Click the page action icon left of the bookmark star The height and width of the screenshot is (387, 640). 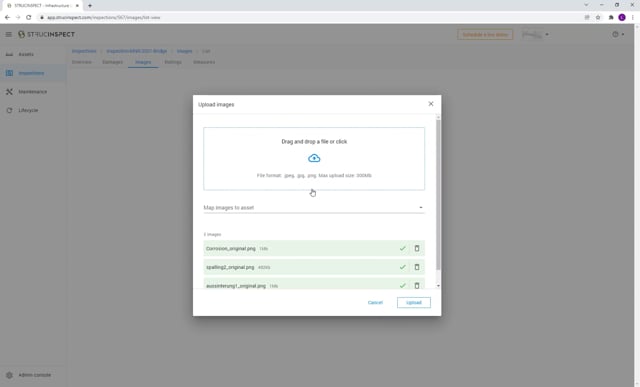[587, 17]
